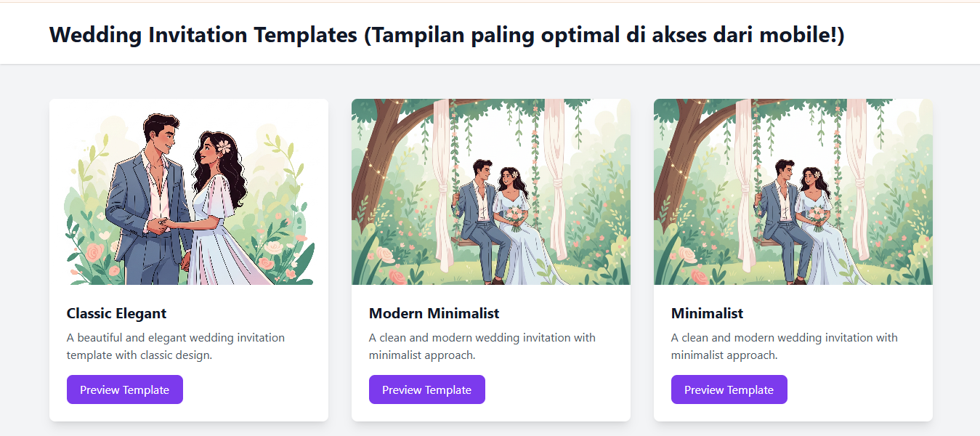Preview the Classic Elegant template

pos(125,389)
